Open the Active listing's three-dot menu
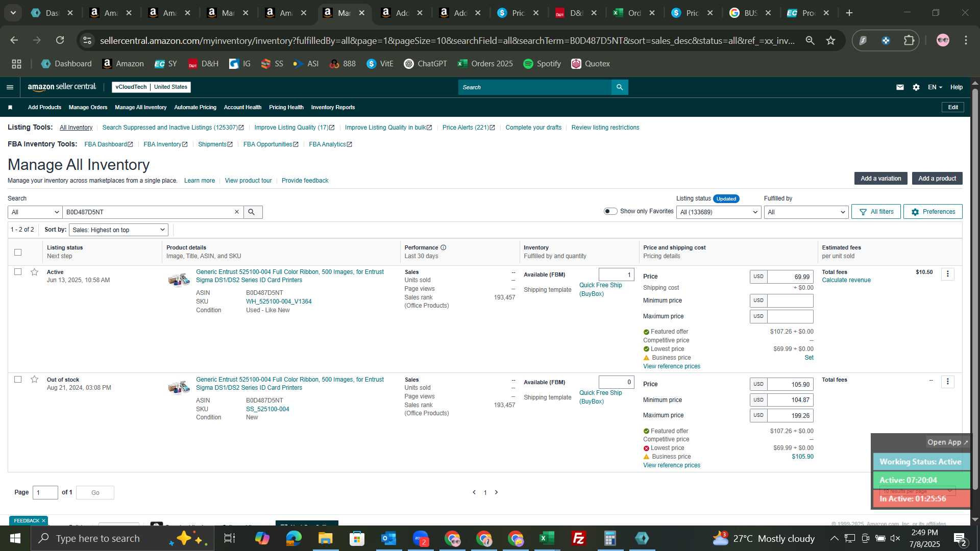The image size is (980, 551). point(948,274)
